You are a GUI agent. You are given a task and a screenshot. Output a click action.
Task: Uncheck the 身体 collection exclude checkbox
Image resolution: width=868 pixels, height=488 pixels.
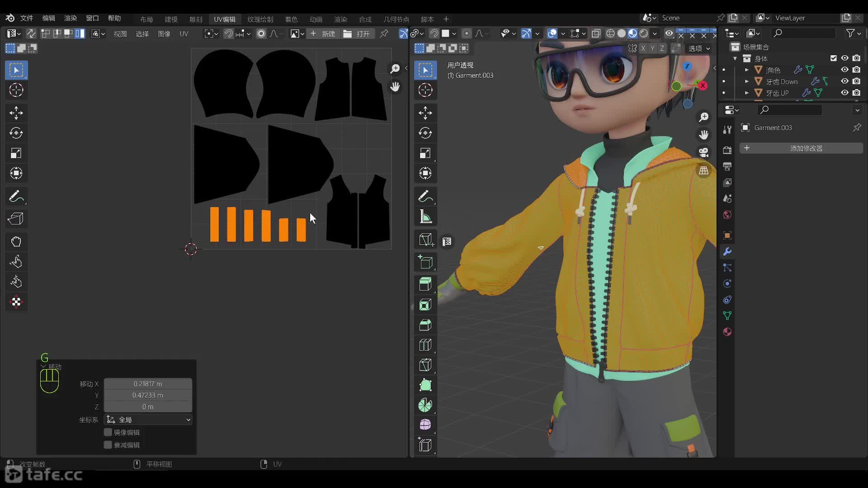(x=834, y=58)
